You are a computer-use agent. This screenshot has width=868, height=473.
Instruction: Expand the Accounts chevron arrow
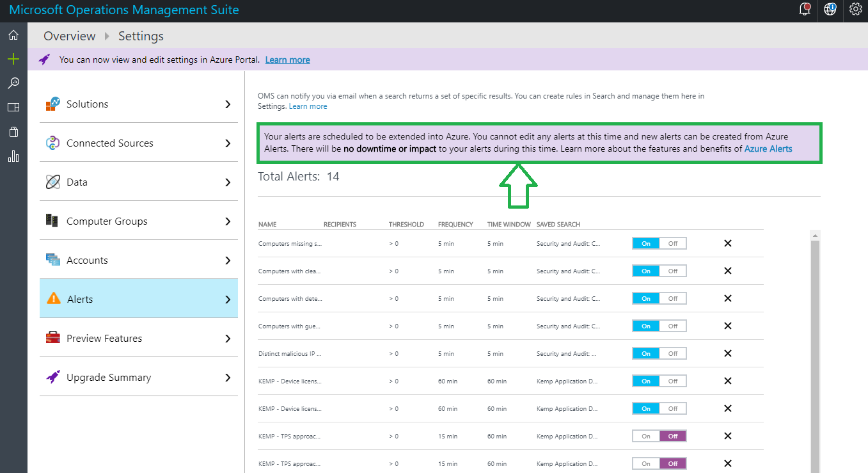click(x=228, y=261)
